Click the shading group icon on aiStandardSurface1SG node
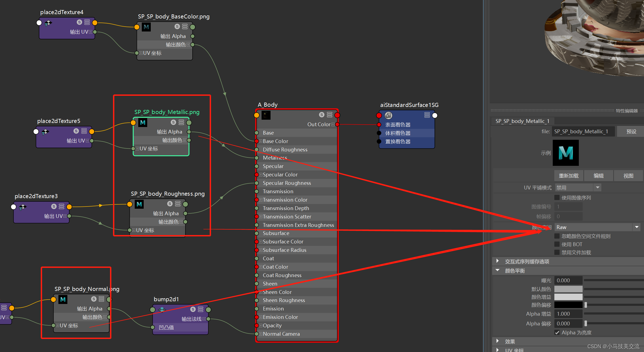644x352 pixels. 388,115
